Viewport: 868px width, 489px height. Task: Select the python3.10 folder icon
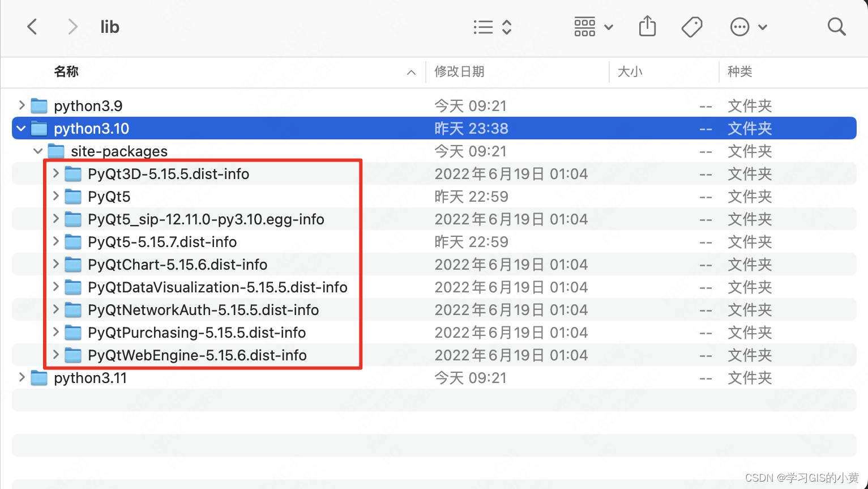coord(39,129)
